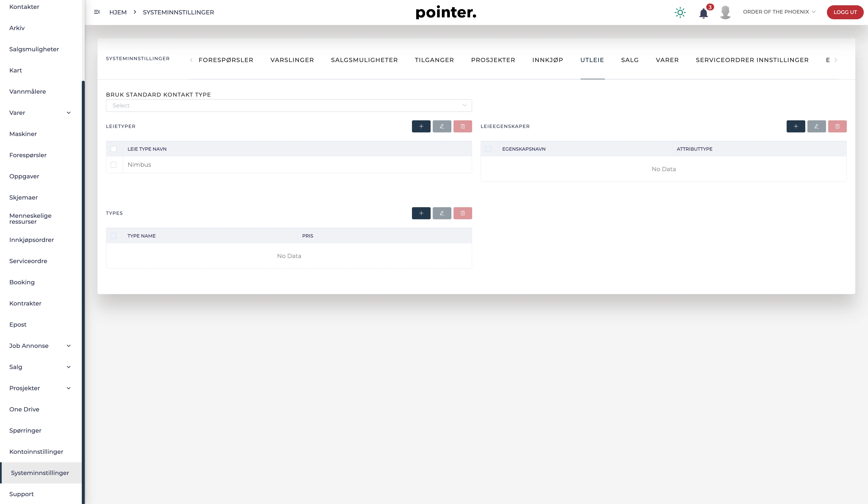Expand Varer sidebar submenu
The width and height of the screenshot is (868, 504).
click(68, 113)
